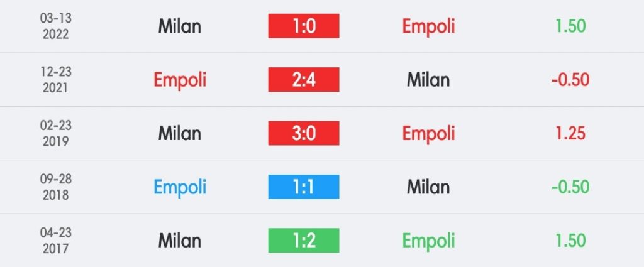644x267 pixels.
Task: Click the 03-13 2022 match date
Action: (55, 26)
